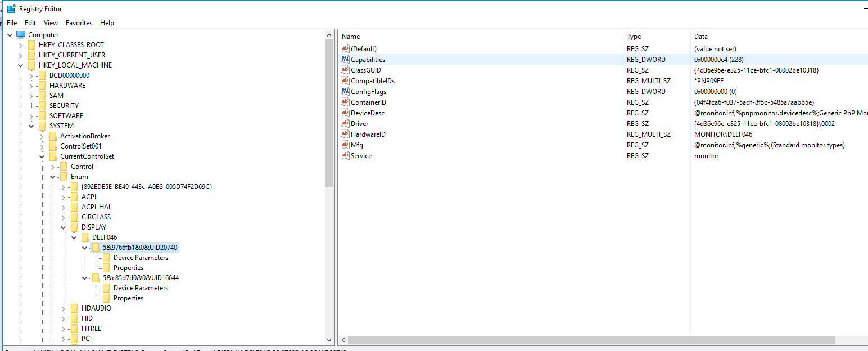Click the values pane scroll left arrow
This screenshot has height=351, width=868.
click(342, 340)
